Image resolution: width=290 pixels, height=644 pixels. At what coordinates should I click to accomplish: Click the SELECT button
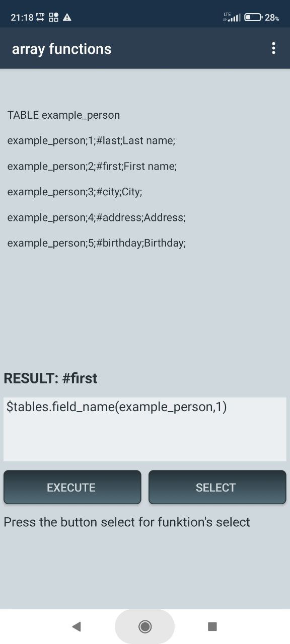[217, 487]
